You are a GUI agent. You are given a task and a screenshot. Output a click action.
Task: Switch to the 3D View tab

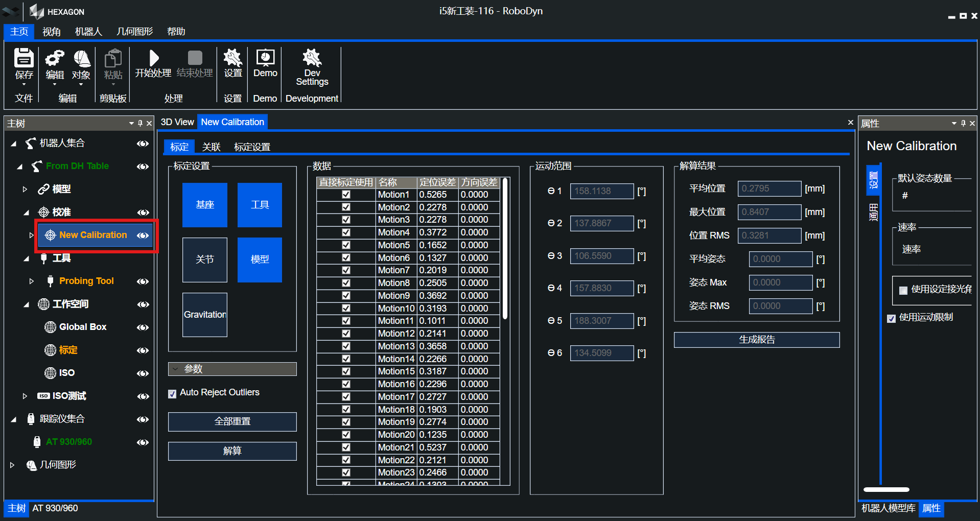pyautogui.click(x=177, y=122)
